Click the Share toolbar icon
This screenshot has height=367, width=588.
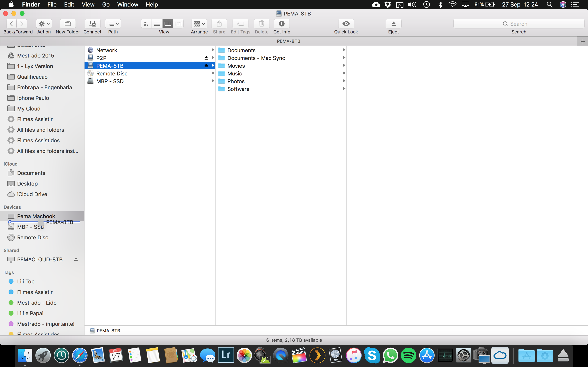point(219,23)
